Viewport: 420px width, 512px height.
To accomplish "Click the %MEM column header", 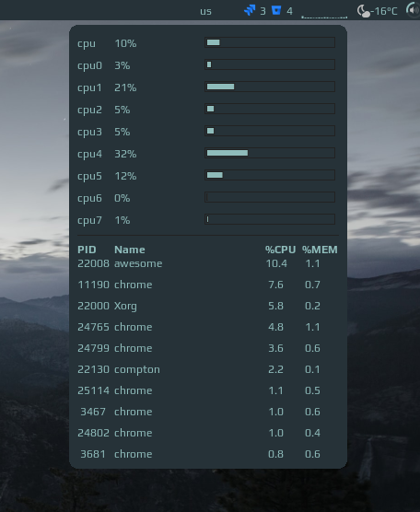I will click(320, 250).
